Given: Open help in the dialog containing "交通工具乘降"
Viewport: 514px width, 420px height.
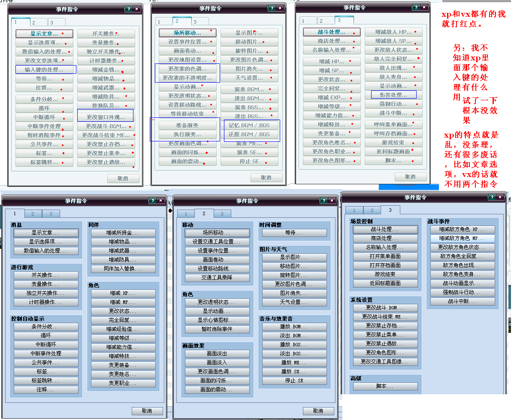Looking at the screenshot, I should 324,200.
